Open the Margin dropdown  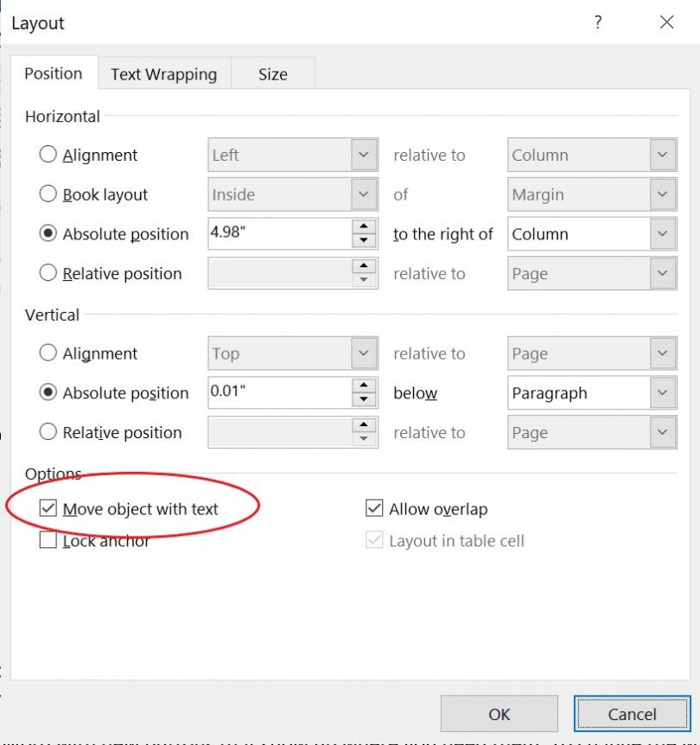point(662,194)
